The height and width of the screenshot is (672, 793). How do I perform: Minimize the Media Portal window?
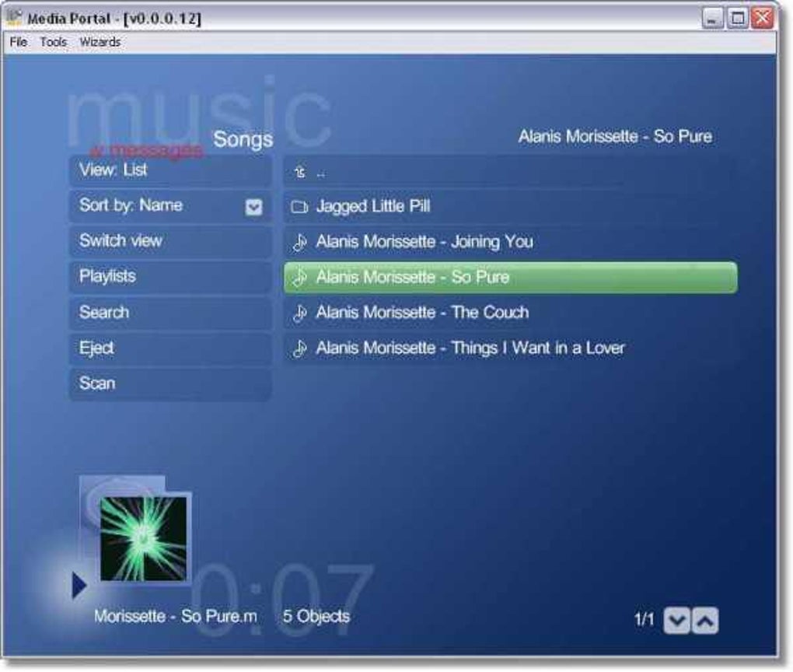tap(713, 19)
